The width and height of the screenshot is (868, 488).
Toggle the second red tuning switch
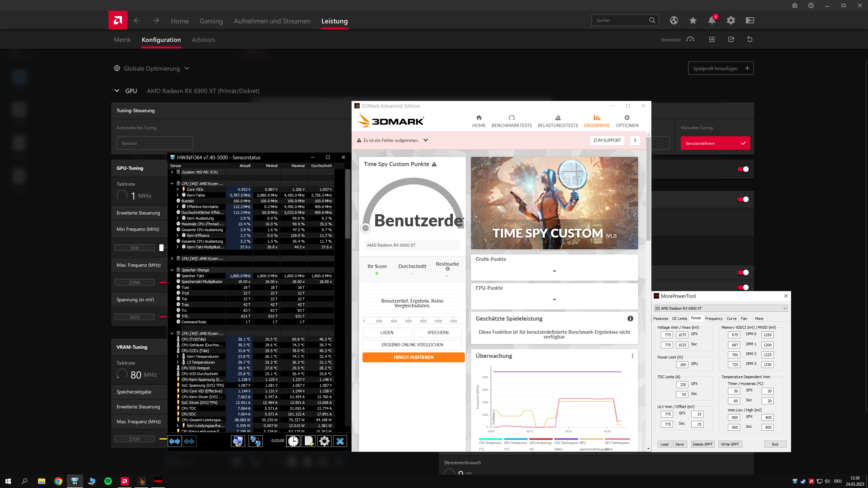pos(743,199)
